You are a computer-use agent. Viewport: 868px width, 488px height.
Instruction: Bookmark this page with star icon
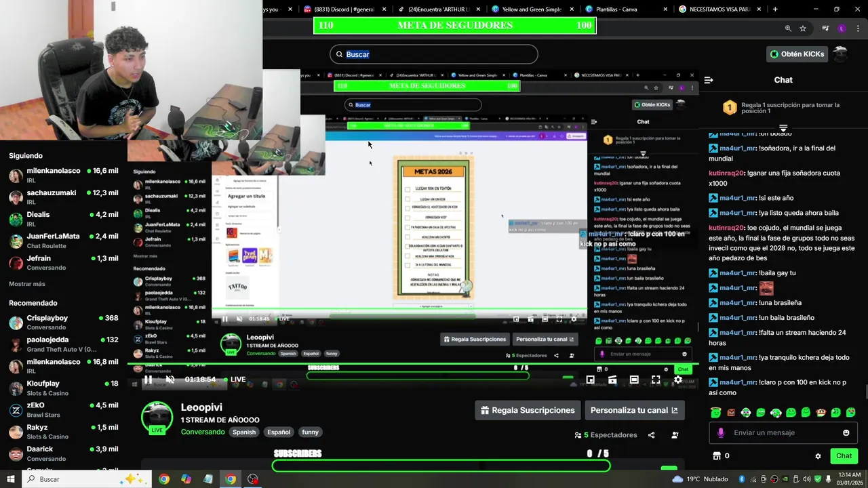[x=803, y=28]
